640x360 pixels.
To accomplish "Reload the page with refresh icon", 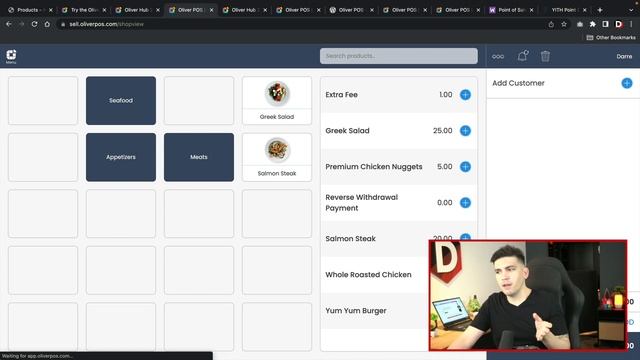I will pyautogui.click(x=34, y=24).
